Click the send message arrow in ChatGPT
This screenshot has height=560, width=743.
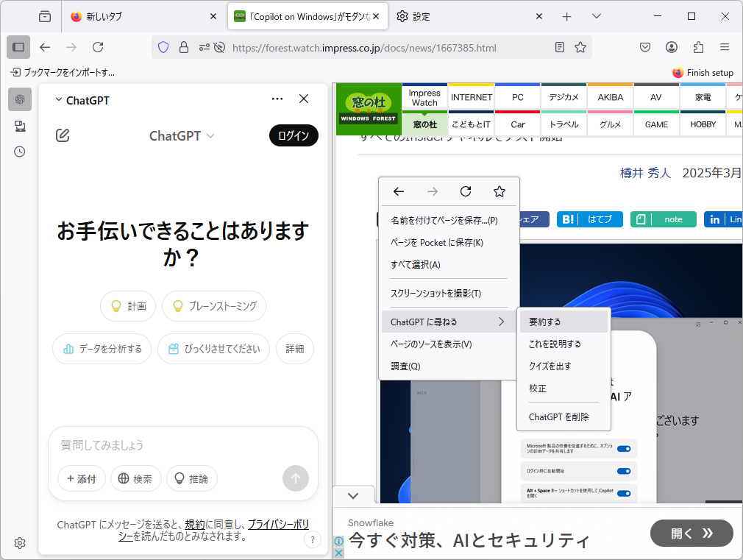[296, 478]
